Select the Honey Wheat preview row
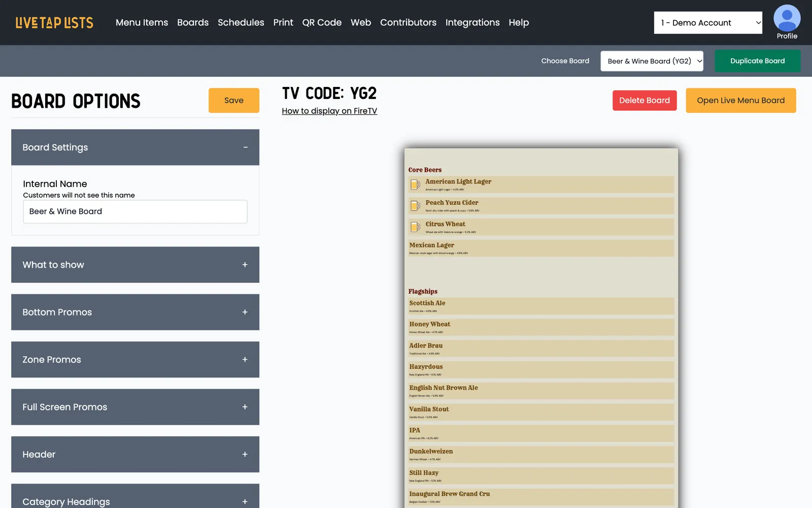Viewport: 812px width, 508px height. pos(541,327)
